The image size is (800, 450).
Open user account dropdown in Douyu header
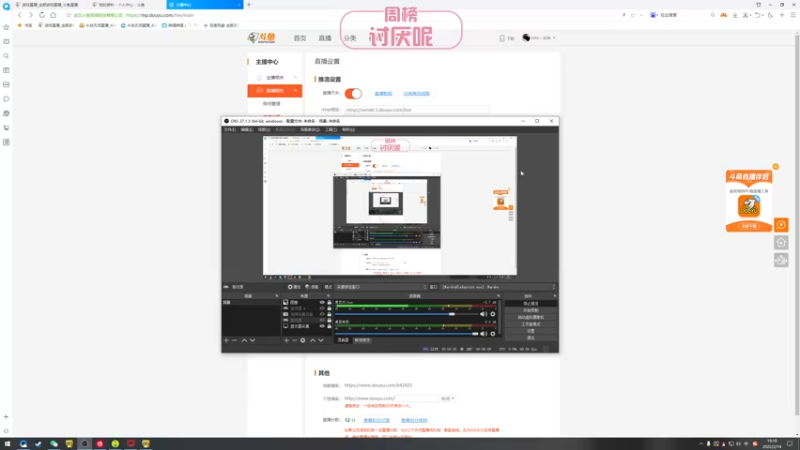tap(539, 38)
